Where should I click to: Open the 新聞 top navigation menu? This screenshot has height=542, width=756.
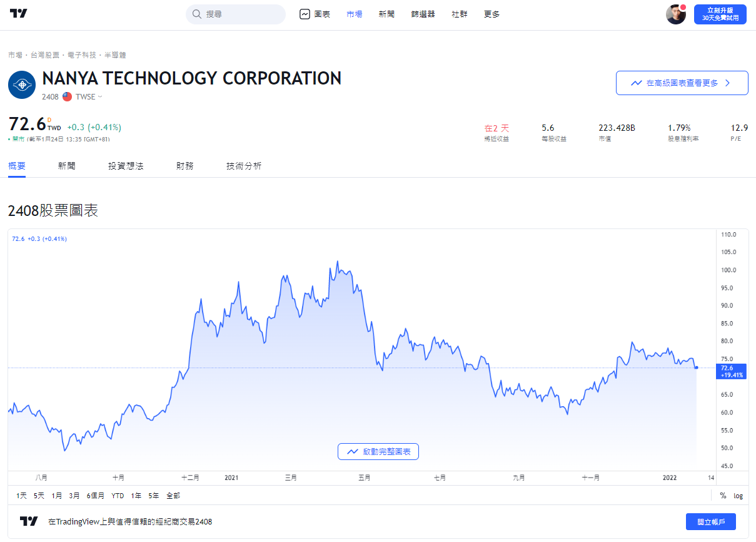pos(386,14)
